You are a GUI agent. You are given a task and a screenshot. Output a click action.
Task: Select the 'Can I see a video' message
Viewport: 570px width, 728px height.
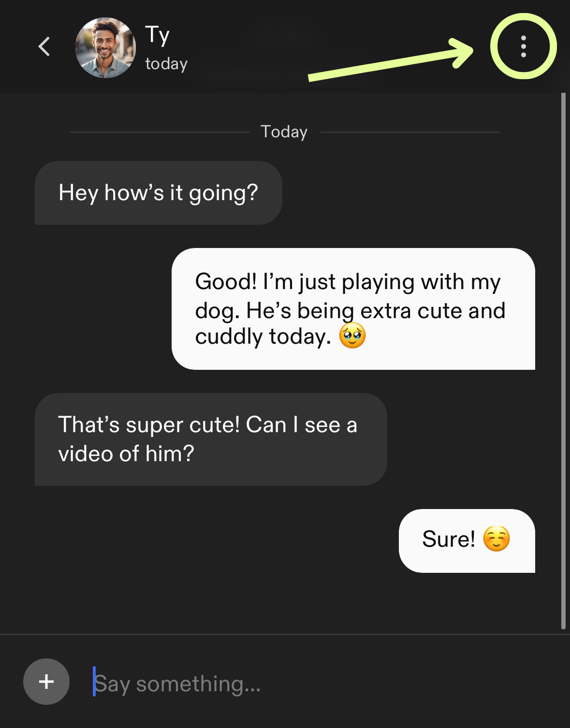coord(211,439)
